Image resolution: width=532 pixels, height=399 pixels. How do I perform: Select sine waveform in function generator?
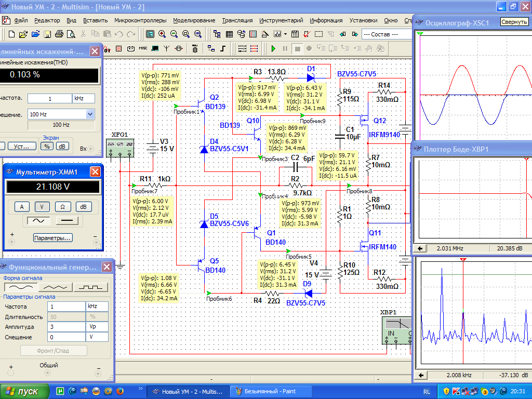point(21,287)
